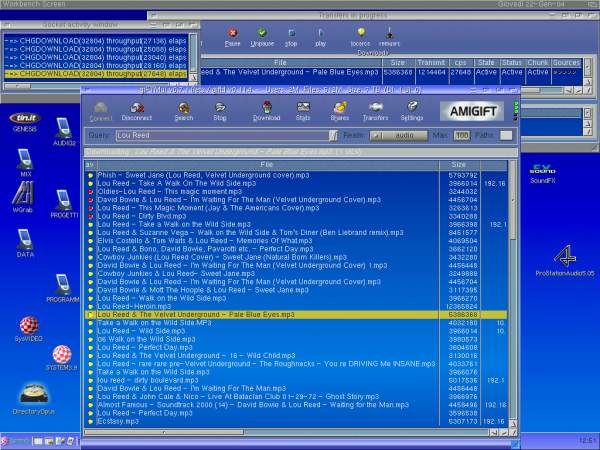This screenshot has width=600, height=450.
Task: Click the Sources column header in Transfers
Action: (566, 63)
